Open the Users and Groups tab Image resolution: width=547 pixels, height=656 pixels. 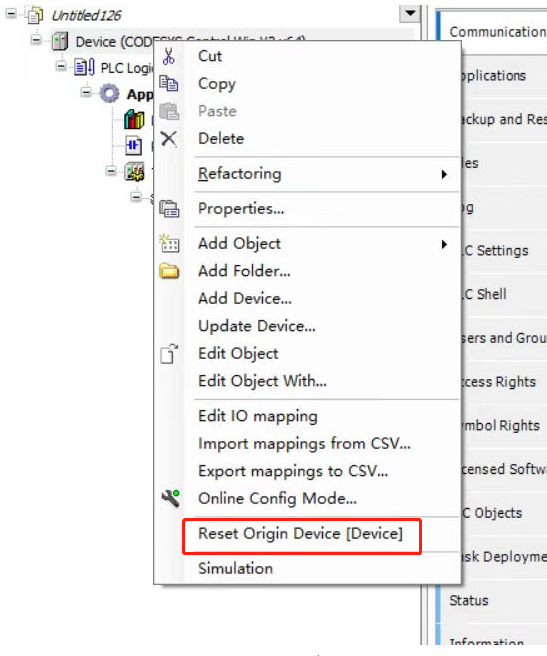pyautogui.click(x=503, y=338)
